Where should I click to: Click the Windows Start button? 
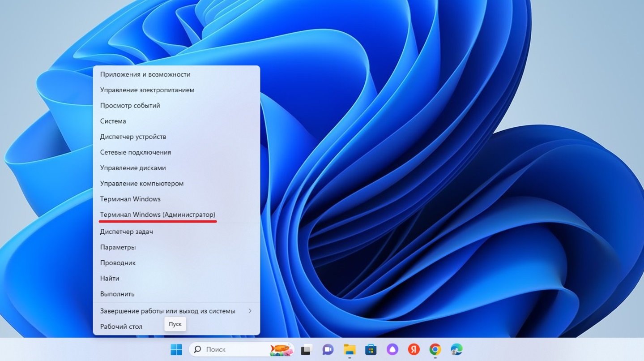176,349
